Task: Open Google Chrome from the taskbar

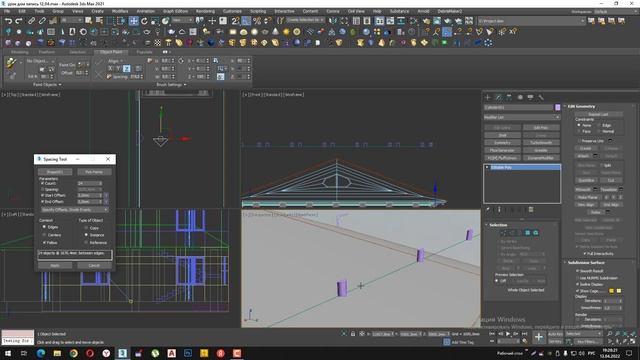Action: click(x=73, y=353)
